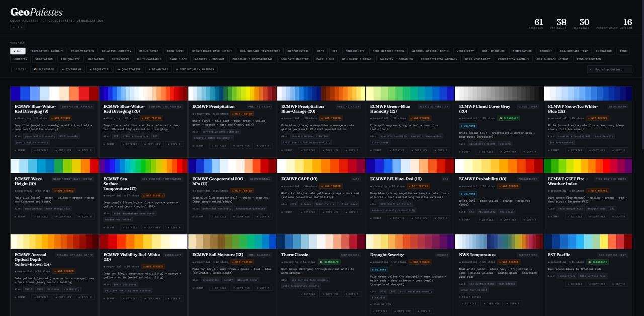Copy Hex for ThermClassic card
644x316 pixels.
pyautogui.click(x=331, y=294)
